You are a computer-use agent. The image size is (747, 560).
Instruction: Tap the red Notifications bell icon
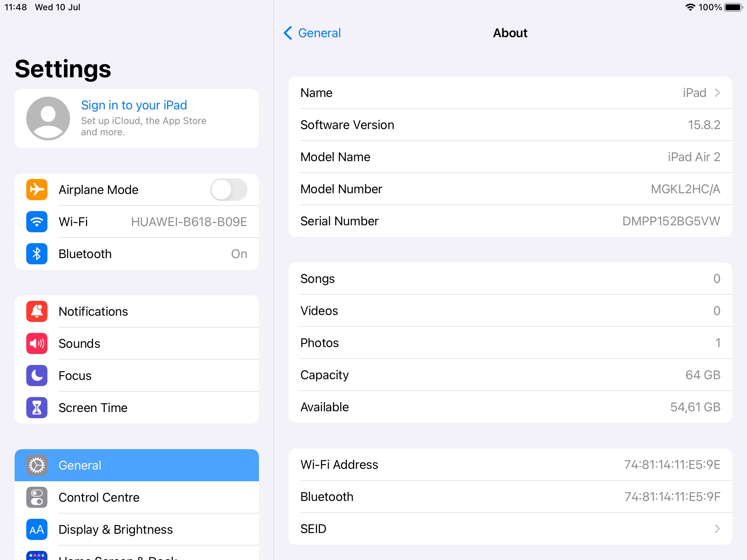37,311
